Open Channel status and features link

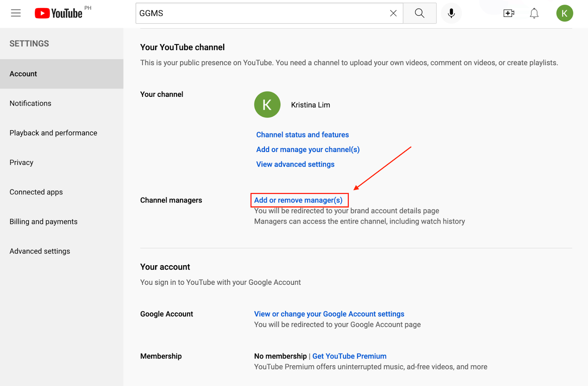[x=302, y=135]
